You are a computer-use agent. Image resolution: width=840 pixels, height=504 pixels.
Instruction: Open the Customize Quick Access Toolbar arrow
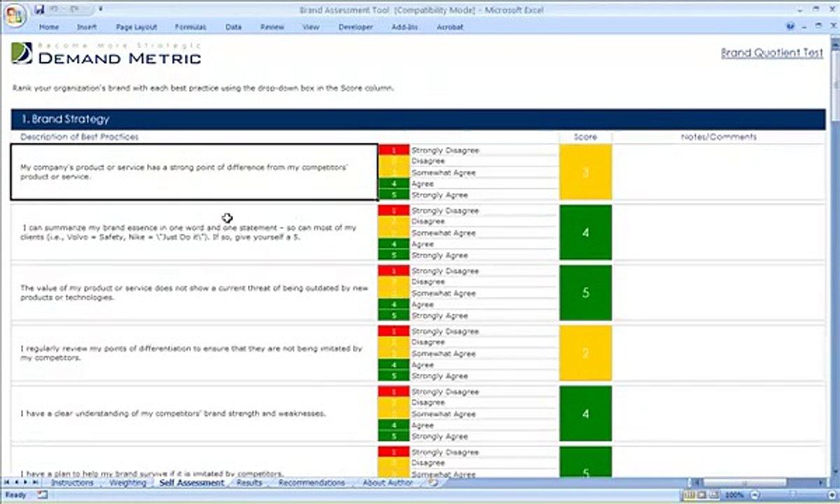tap(100, 10)
